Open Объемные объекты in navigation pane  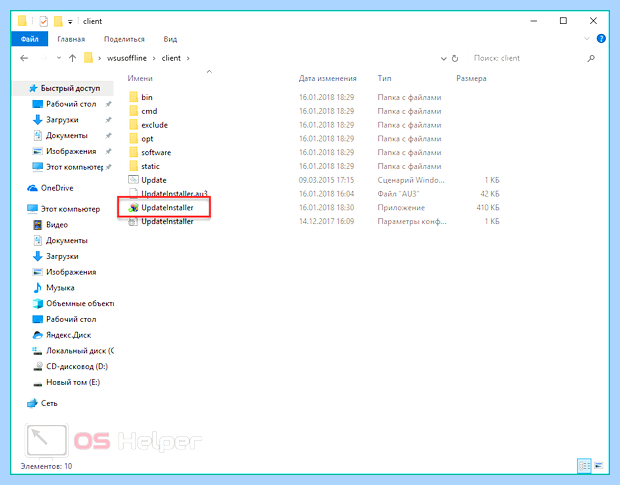(80, 304)
